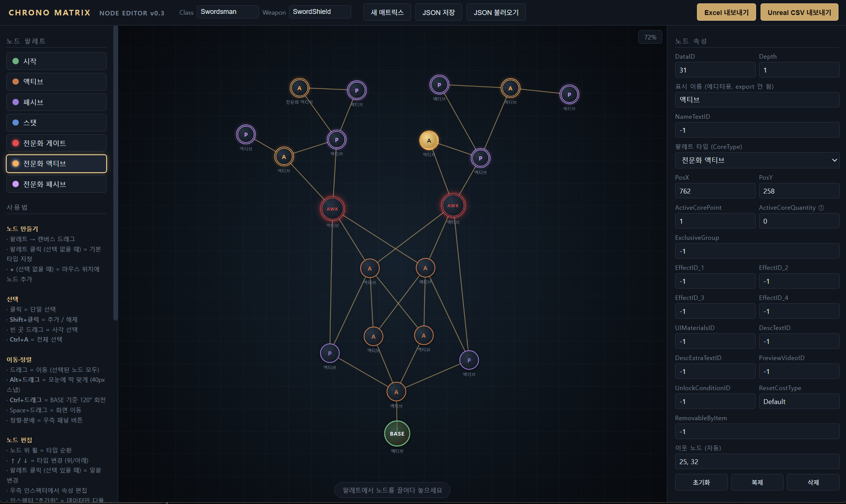Screen dimensions: 846x504
Task: Choose the 패시브 palette item
Action: pyautogui.click(x=57, y=102)
